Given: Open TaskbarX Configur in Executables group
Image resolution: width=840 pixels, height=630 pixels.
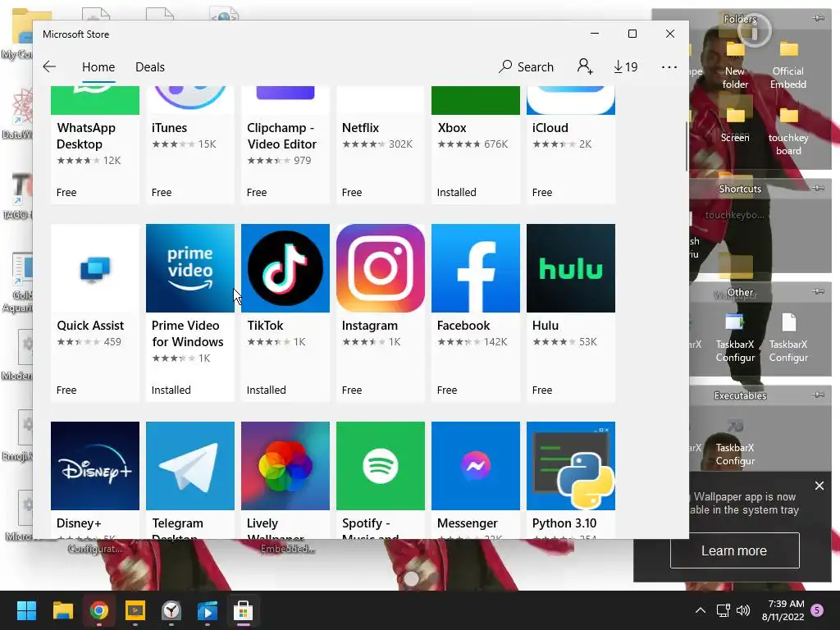Looking at the screenshot, I should (735, 441).
